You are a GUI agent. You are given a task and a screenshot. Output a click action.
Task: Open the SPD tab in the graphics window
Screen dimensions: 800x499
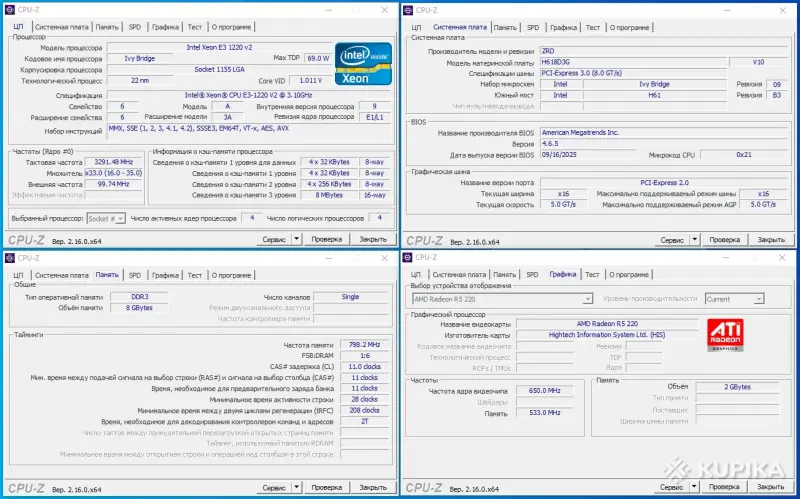[532, 275]
